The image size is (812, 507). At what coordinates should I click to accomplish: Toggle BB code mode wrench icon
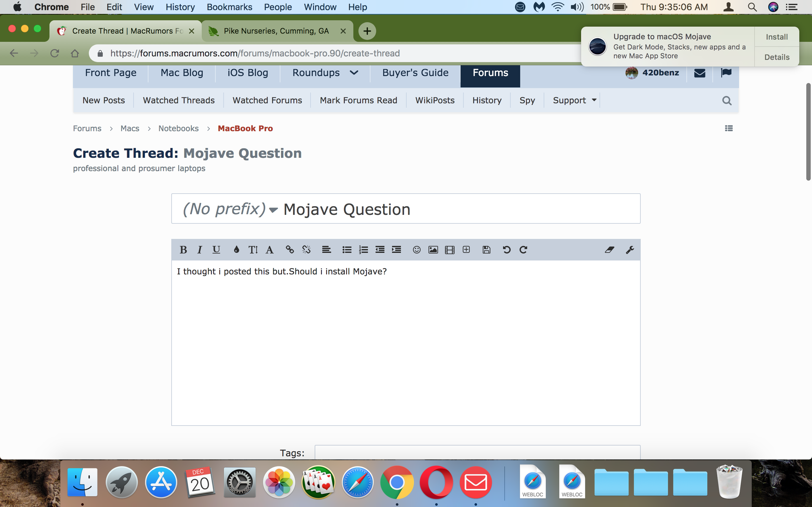630,250
